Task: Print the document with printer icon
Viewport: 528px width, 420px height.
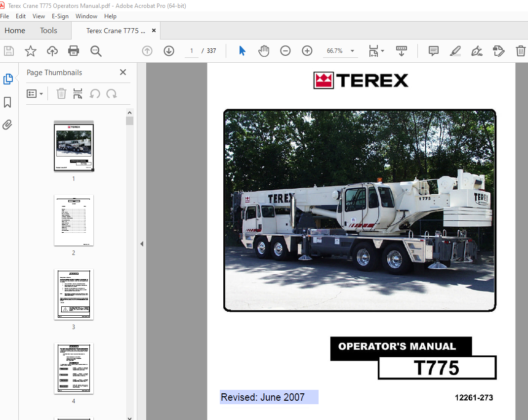Action: 74,51
